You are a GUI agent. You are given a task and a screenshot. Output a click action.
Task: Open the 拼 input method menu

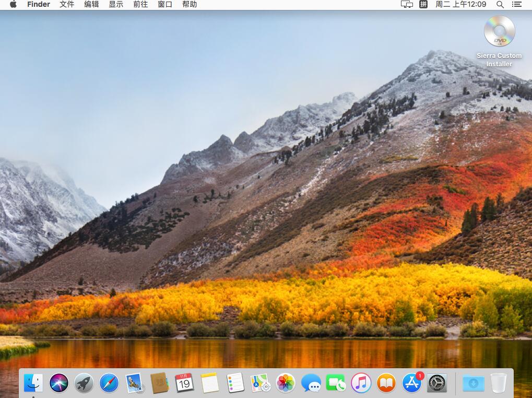pos(423,4)
